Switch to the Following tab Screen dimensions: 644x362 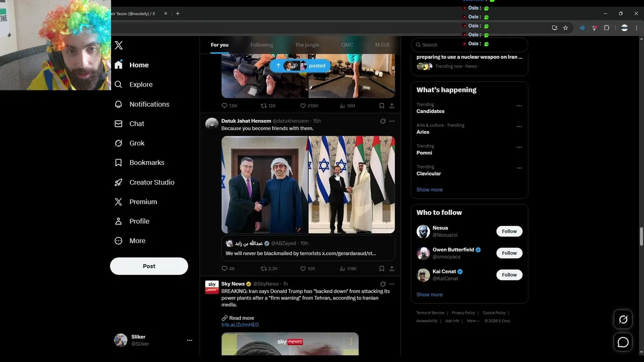point(262,45)
